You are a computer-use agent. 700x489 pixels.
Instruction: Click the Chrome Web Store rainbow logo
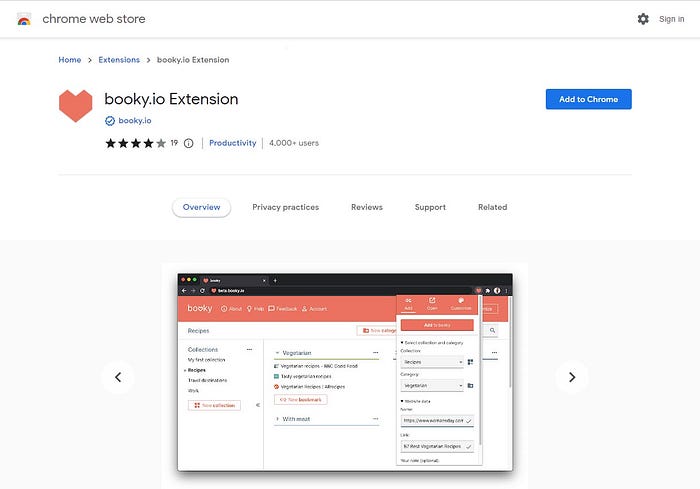point(24,19)
